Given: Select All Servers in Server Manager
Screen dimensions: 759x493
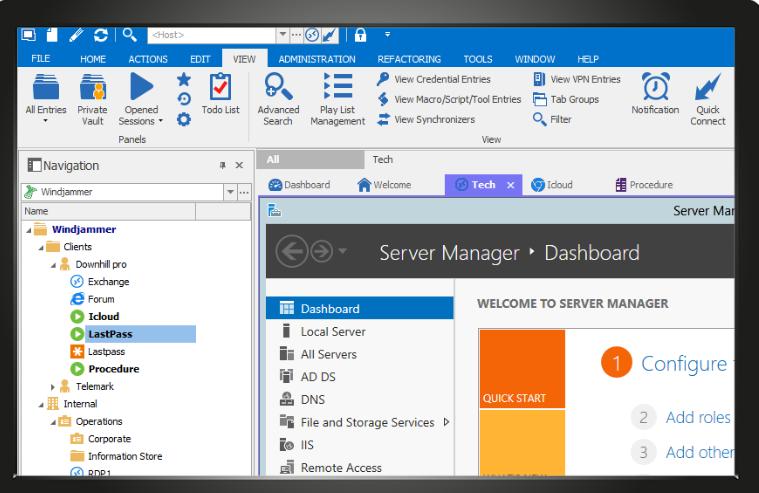Looking at the screenshot, I should (x=329, y=354).
